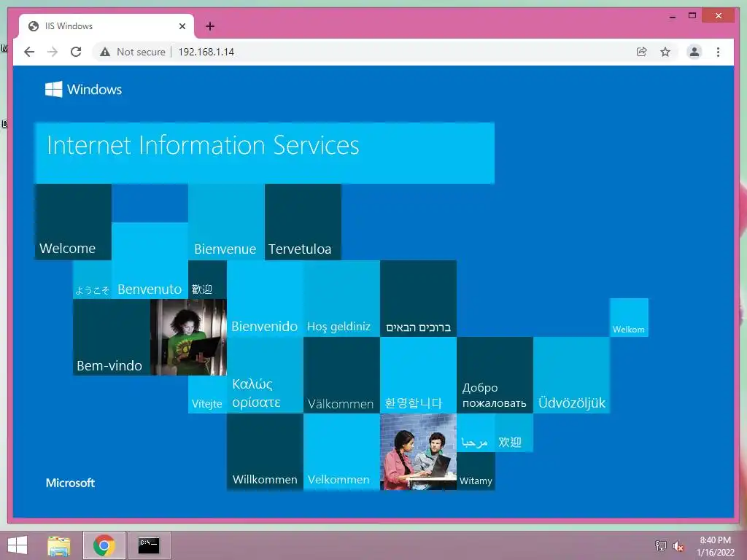Click the Vítejte tile

207,394
